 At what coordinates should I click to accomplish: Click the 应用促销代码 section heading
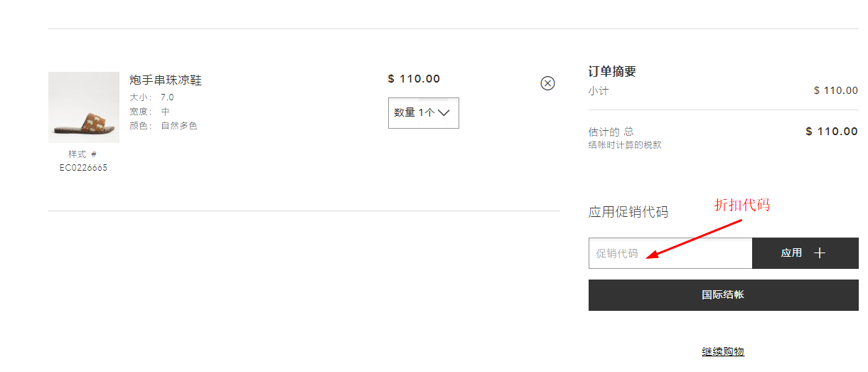coord(628,212)
